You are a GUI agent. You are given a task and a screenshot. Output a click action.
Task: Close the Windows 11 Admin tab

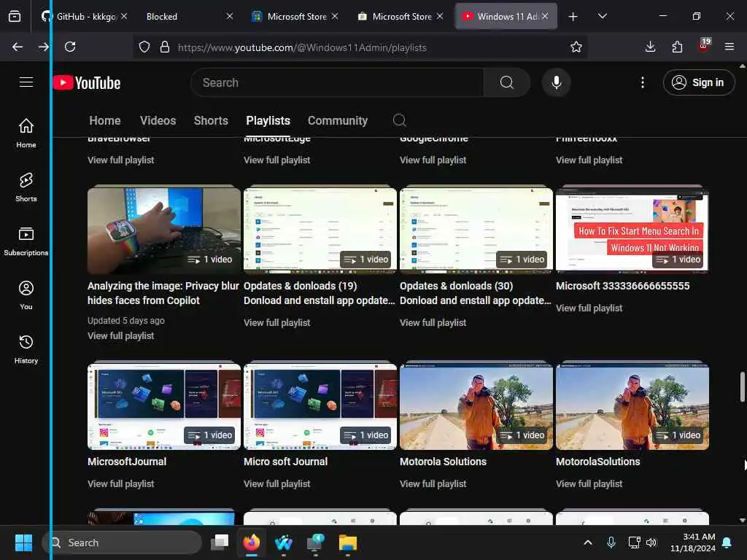(x=545, y=16)
